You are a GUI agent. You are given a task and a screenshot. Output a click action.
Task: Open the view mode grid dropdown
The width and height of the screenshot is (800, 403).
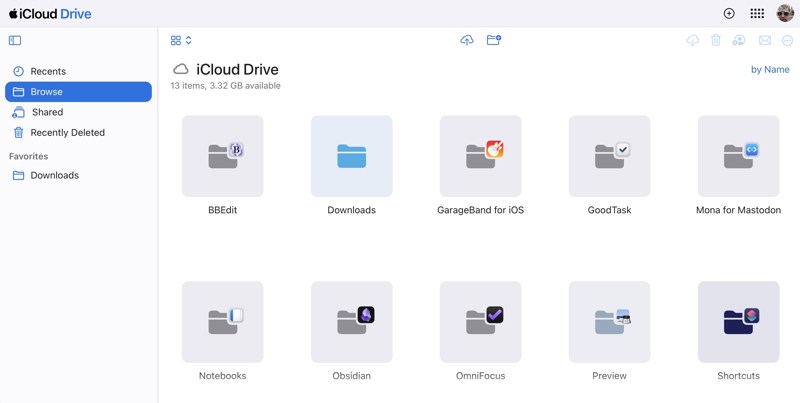181,40
